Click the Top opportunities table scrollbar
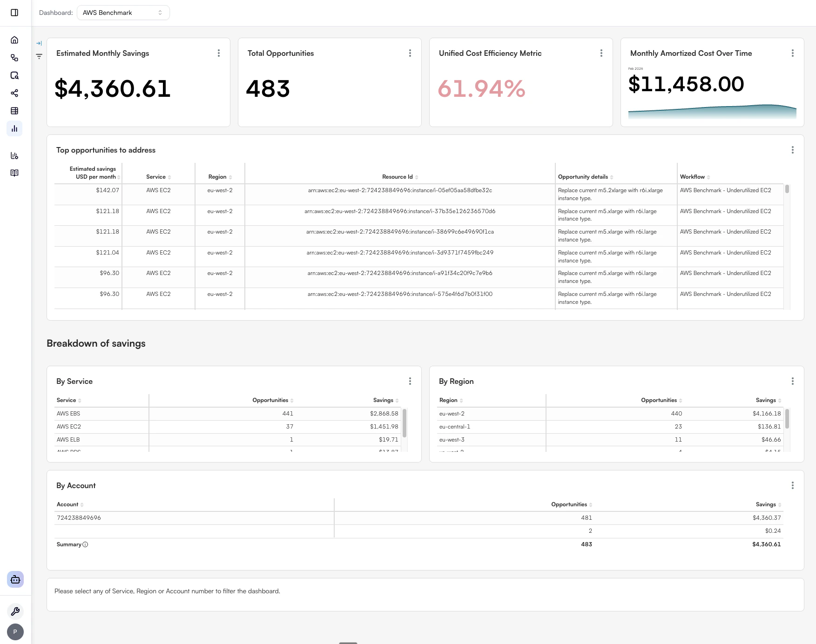The image size is (816, 644). pos(787,189)
